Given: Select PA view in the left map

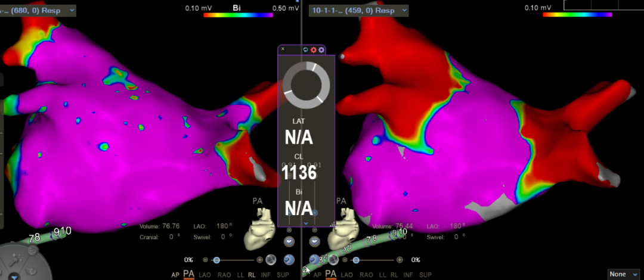Looking at the screenshot, I should pyautogui.click(x=189, y=274).
